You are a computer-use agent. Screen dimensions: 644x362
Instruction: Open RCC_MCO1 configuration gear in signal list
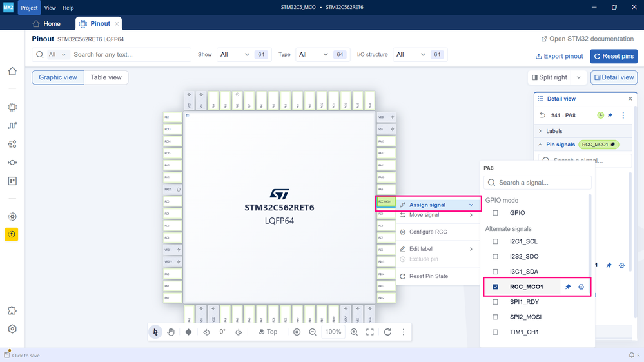tap(581, 287)
